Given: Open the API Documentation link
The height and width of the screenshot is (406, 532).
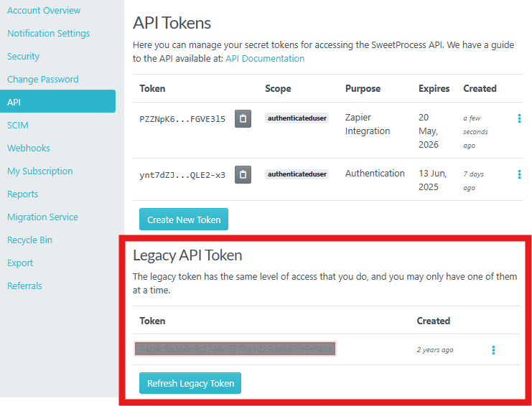Looking at the screenshot, I should coord(265,59).
